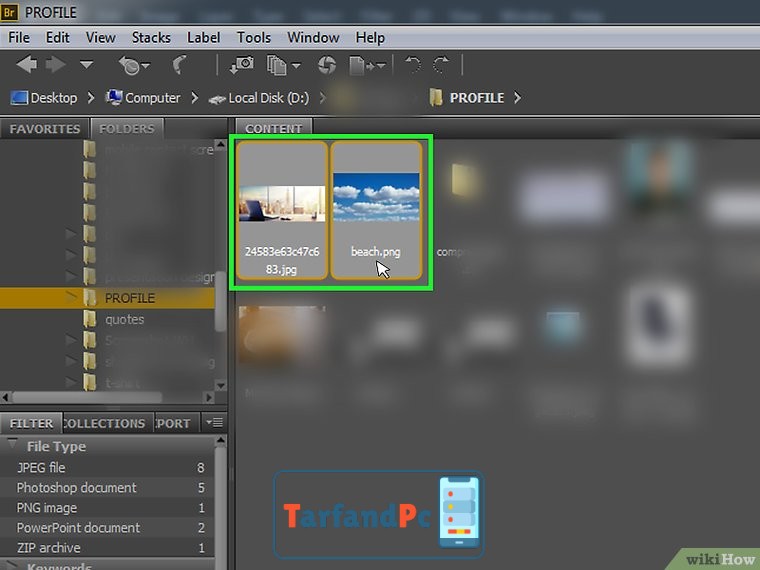The height and width of the screenshot is (570, 760).
Task: Open the View menu
Action: (x=100, y=38)
